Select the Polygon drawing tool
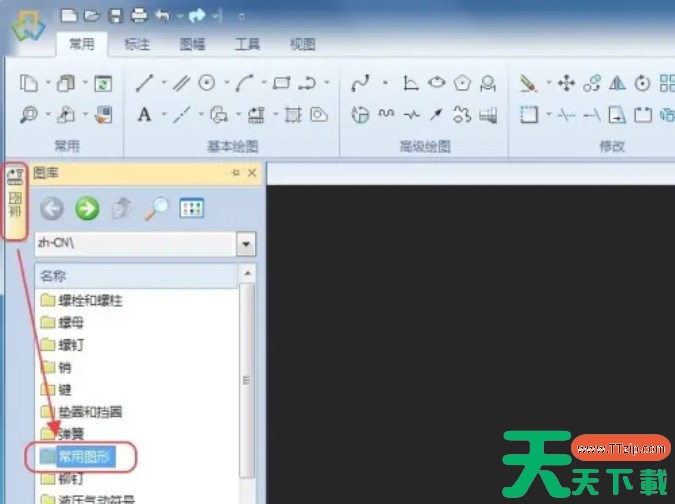 click(x=462, y=83)
